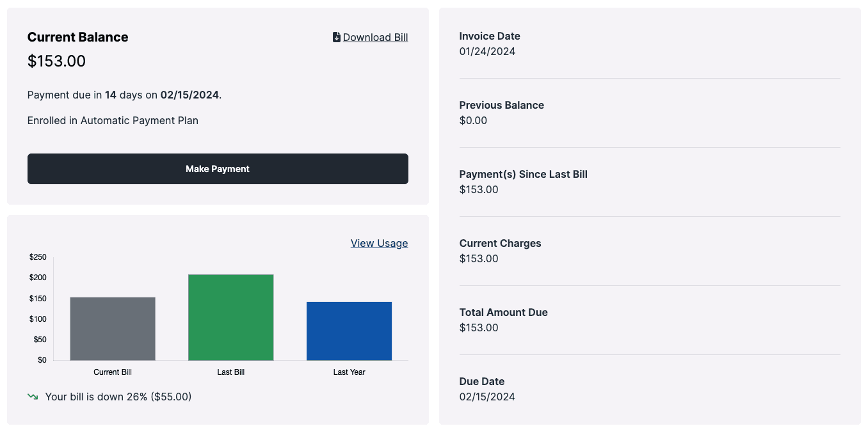Click the $0 y-axis label

(42, 360)
